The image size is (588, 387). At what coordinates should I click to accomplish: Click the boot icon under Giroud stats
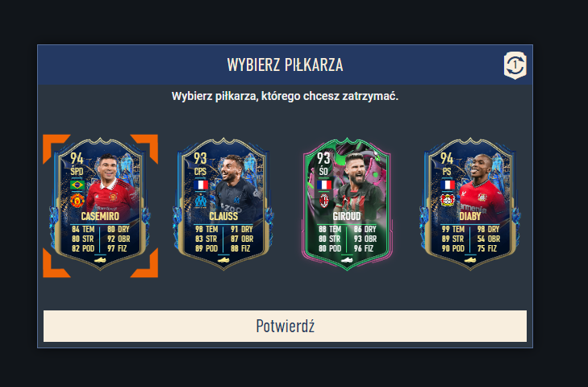[x=347, y=260]
